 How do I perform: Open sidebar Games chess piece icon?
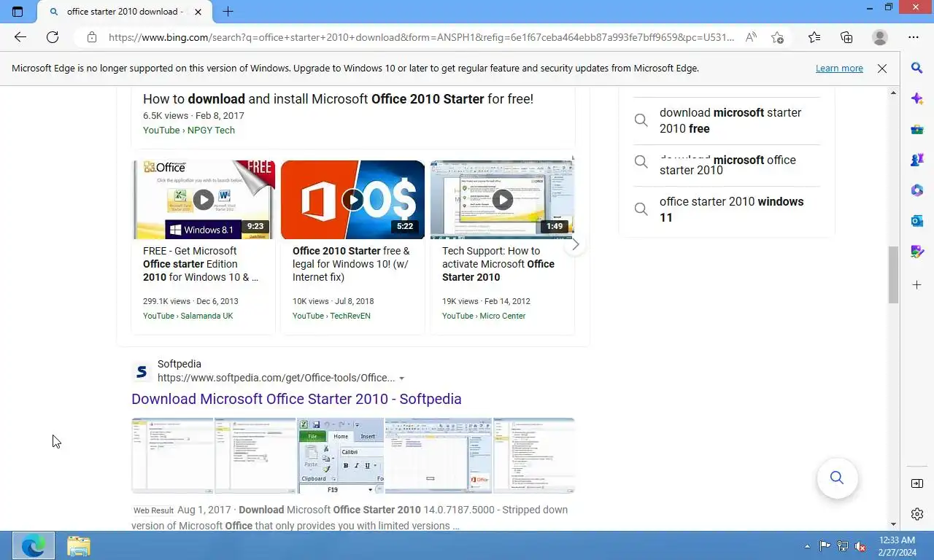[917, 160]
